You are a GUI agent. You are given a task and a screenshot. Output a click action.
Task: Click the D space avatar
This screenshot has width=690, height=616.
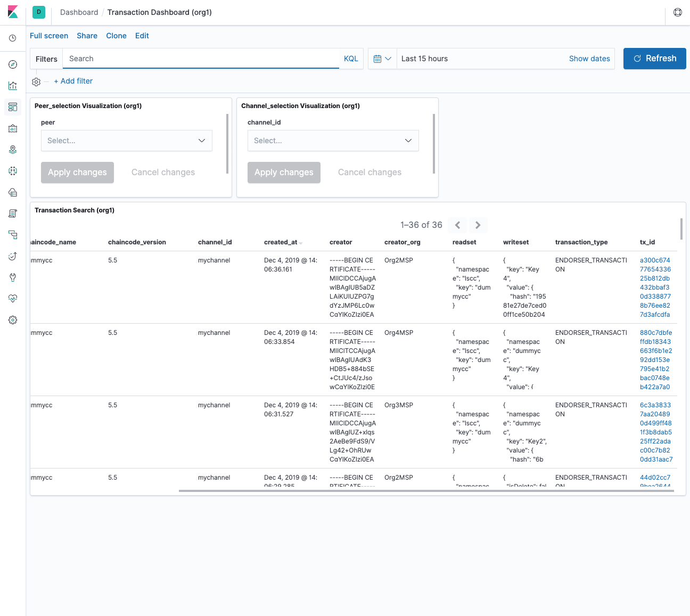[39, 12]
